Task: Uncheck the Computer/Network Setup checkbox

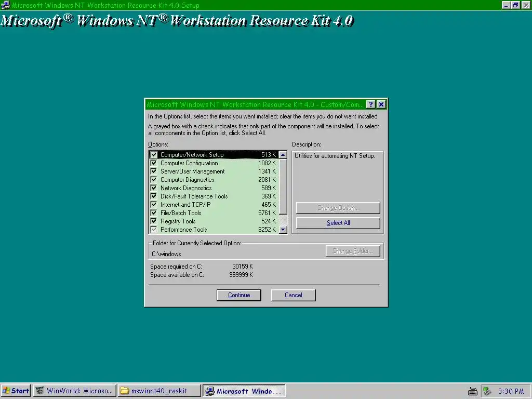Action: tap(154, 155)
